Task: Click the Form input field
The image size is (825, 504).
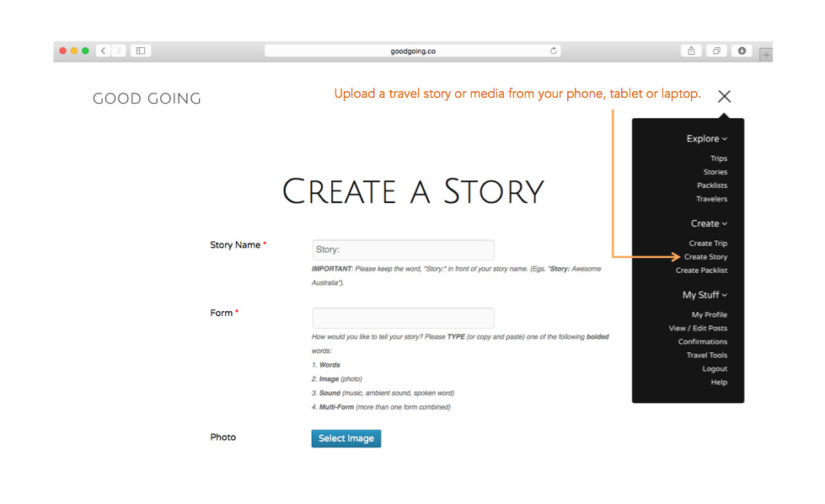Action: coord(403,318)
